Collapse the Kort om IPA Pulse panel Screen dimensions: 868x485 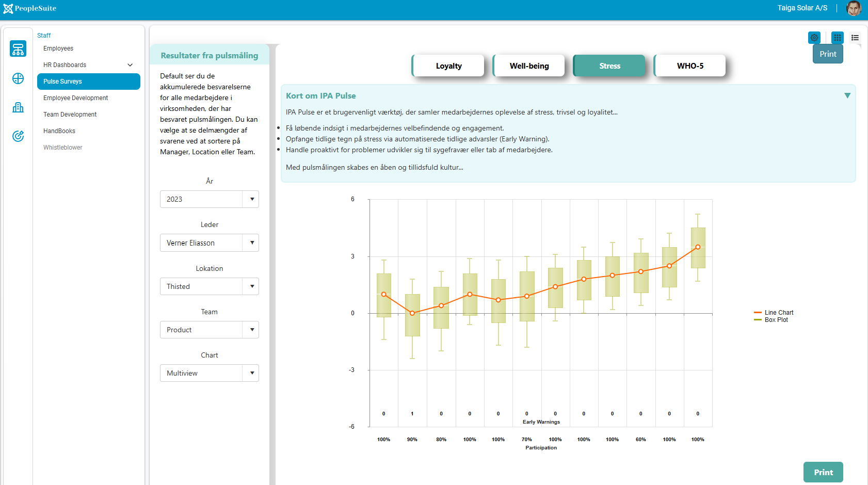click(x=847, y=95)
